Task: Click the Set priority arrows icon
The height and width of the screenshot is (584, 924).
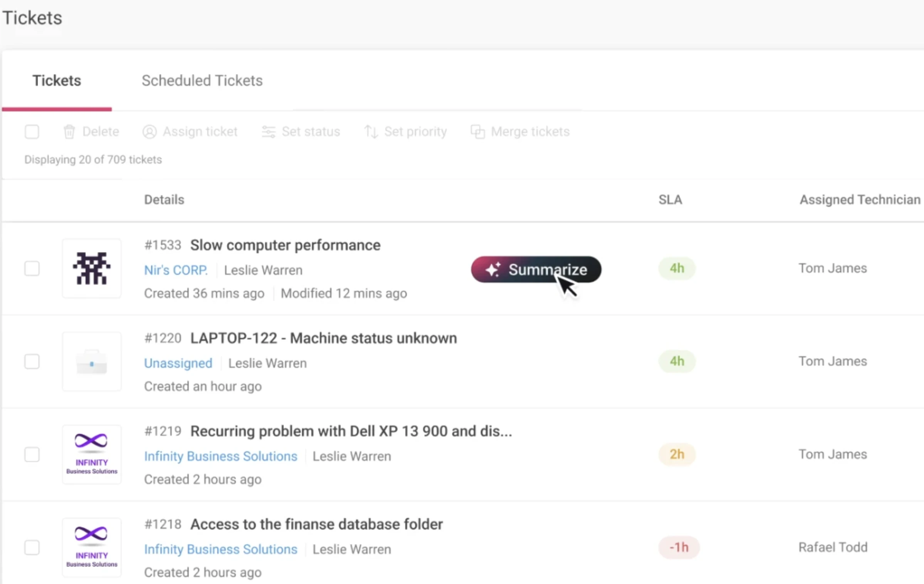Action: (x=371, y=132)
